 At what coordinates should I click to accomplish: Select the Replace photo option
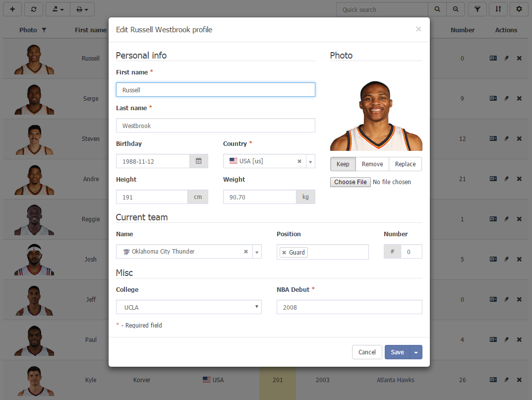[x=405, y=164]
